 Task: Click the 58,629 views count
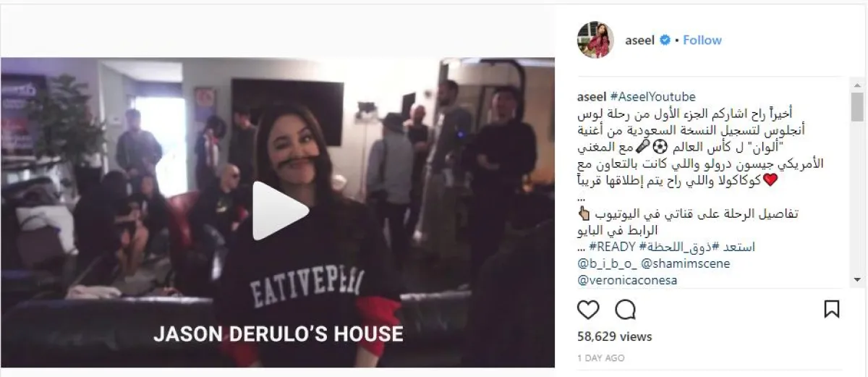pyautogui.click(x=614, y=336)
